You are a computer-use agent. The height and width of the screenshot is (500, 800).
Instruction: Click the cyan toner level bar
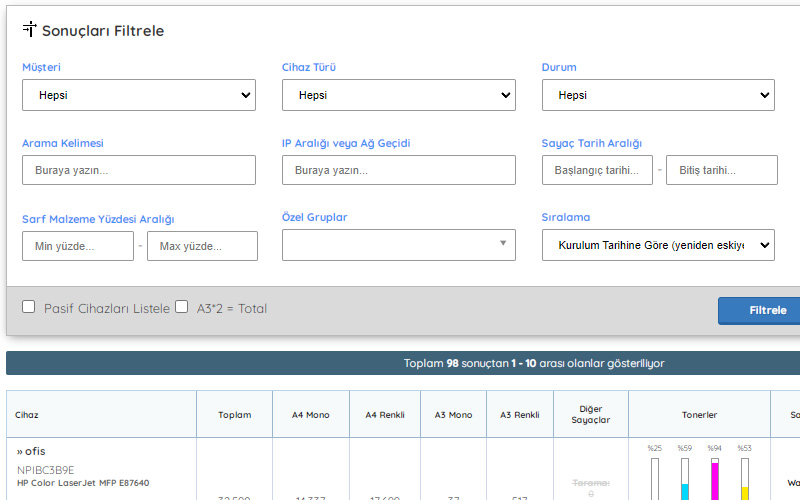685,480
